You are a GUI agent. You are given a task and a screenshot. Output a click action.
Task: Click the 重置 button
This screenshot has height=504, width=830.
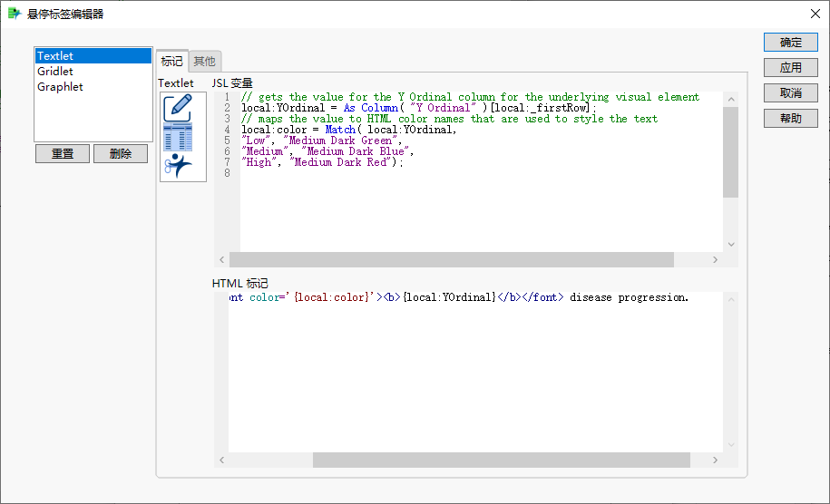pos(63,154)
